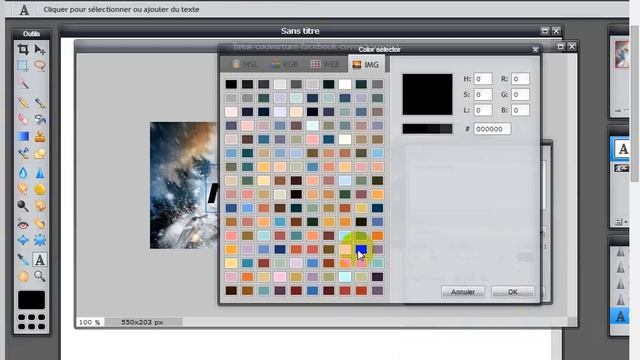
Task: Click the hex color code field
Action: (492, 129)
